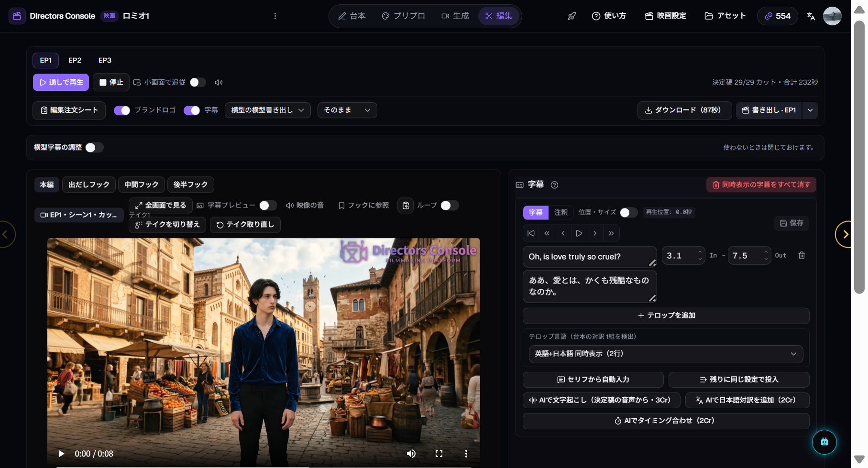Image resolution: width=868 pixels, height=468 pixels.
Task: Switch to プリプロ tab
Action: (404, 16)
